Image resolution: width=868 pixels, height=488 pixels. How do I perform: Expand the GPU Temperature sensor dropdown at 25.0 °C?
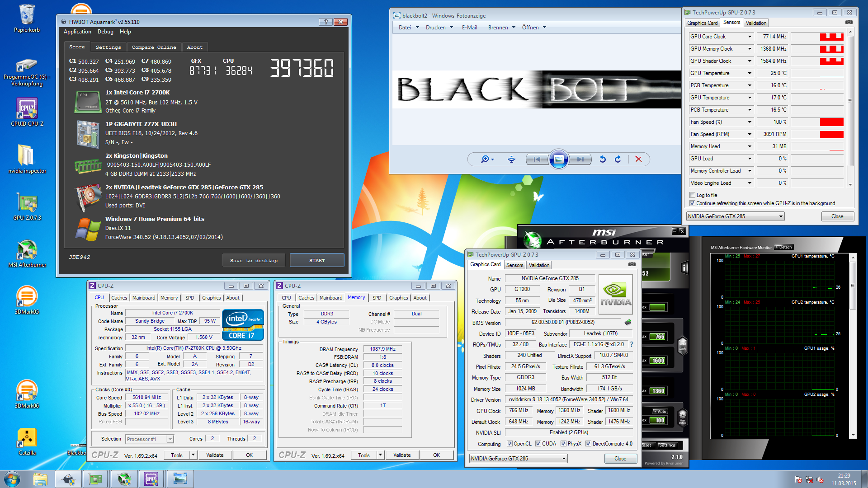[x=749, y=73]
